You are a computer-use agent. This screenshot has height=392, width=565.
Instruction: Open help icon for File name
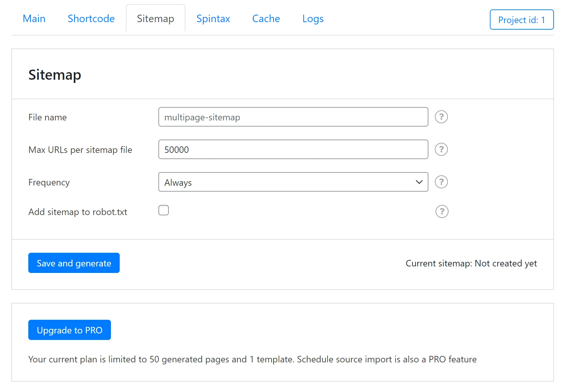(441, 117)
